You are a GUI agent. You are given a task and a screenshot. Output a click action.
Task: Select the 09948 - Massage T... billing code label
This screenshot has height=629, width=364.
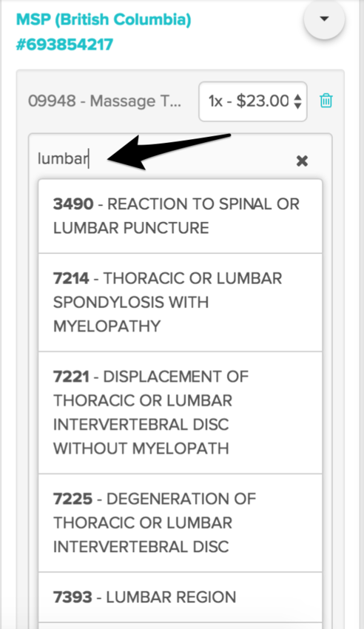click(x=104, y=101)
